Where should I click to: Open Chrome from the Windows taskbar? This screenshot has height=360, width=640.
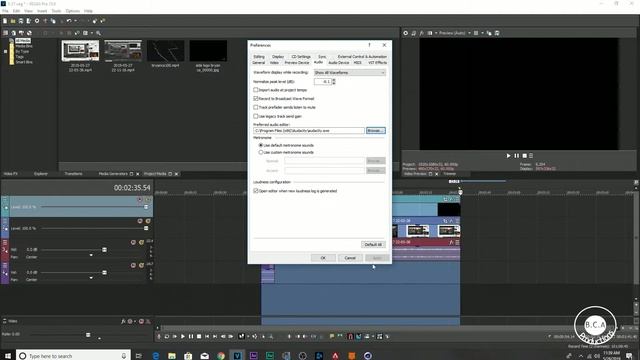pos(221,356)
